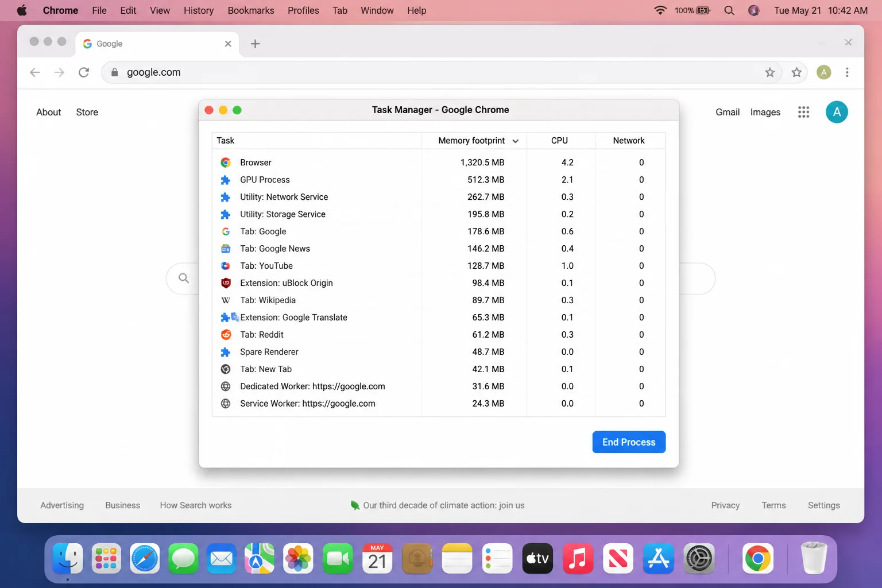The height and width of the screenshot is (588, 882).
Task: Open climate action footer link
Action: 438,505
